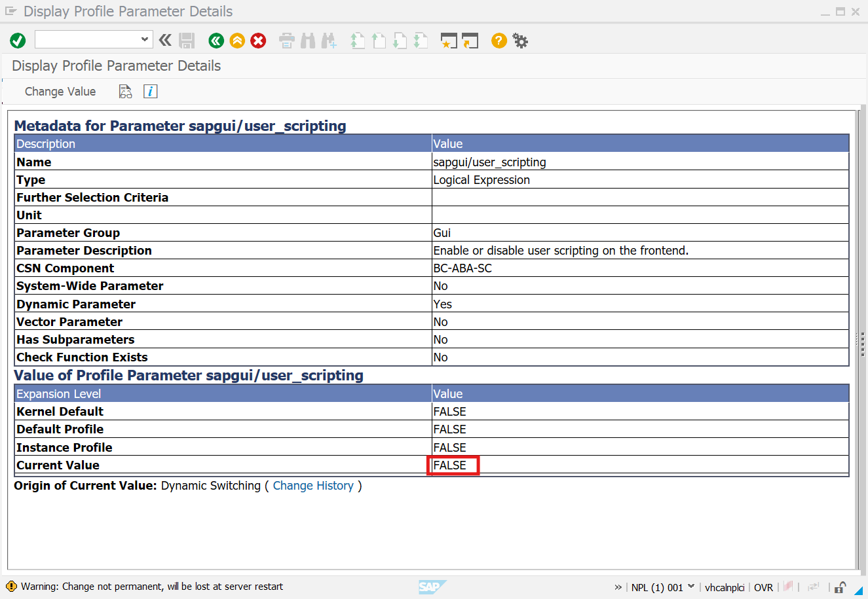This screenshot has width=868, height=599.
Task: Open the command field dropdown arrow
Action: (145, 39)
